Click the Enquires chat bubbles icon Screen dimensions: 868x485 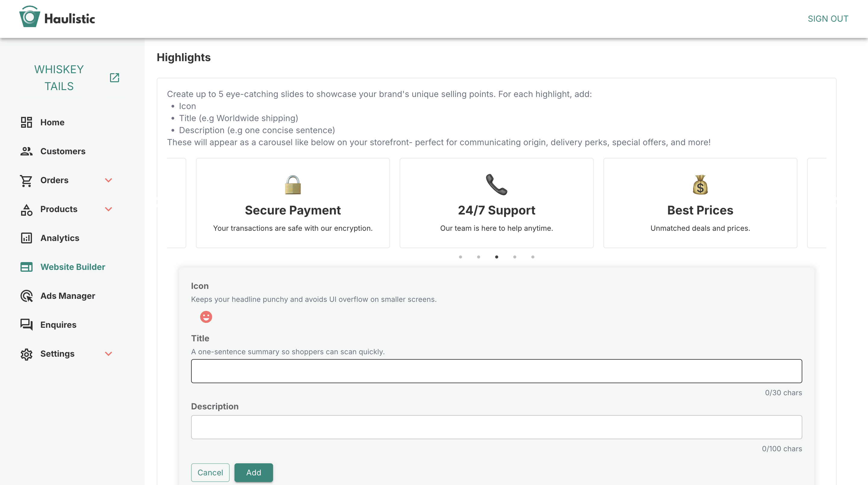click(x=26, y=325)
